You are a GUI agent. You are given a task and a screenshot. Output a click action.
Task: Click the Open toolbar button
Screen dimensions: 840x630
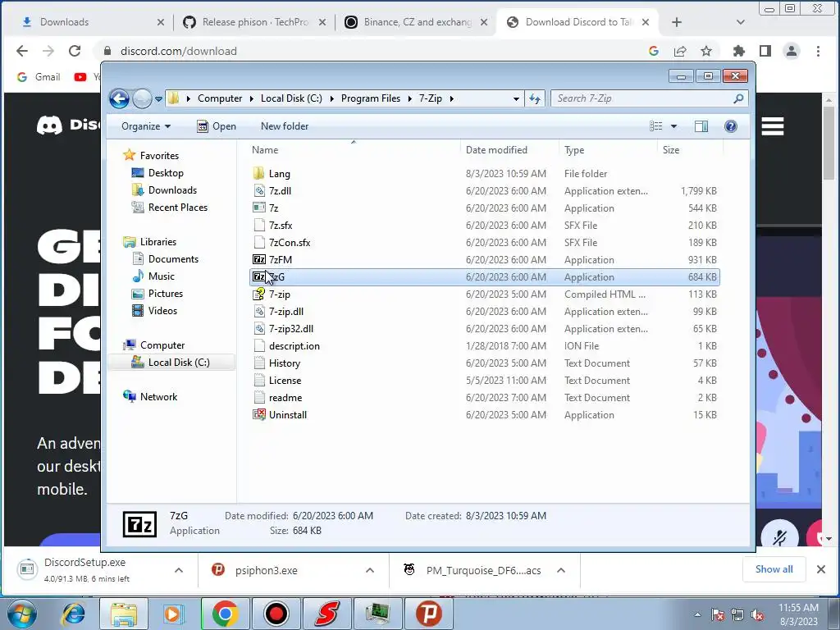[x=217, y=126]
